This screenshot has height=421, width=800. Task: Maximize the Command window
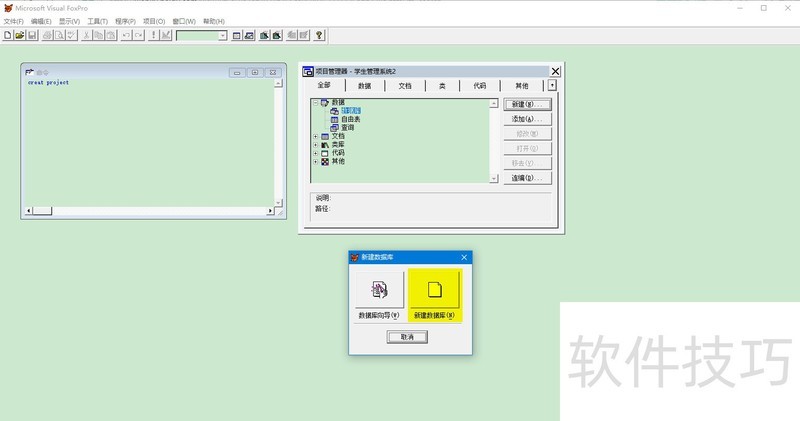(x=255, y=72)
